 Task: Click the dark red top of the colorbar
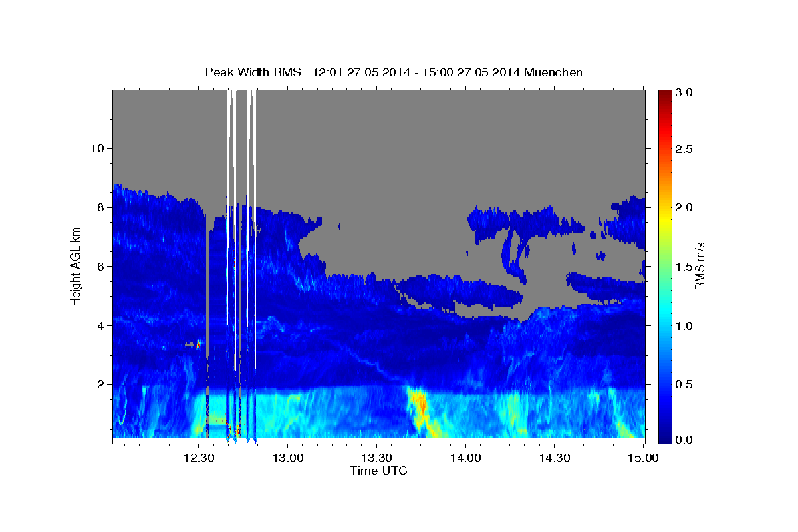664,94
